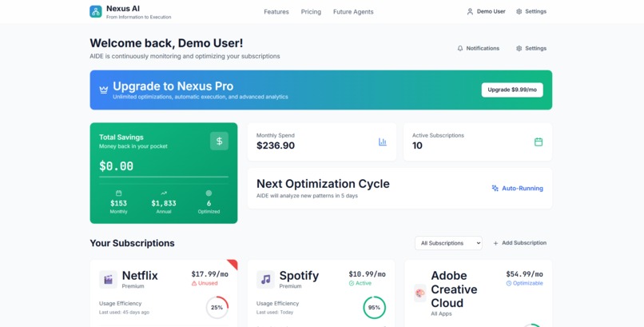Click the calendar icon in Active Subscriptions
This screenshot has height=327, width=644.
coord(539,142)
